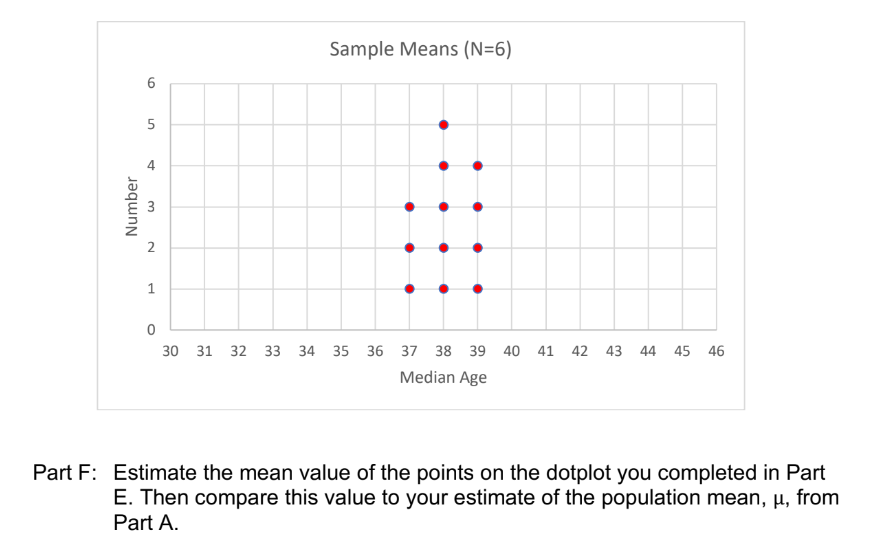Click the "Number" vertical axis title
This screenshot has height=541, width=882.
(x=129, y=207)
